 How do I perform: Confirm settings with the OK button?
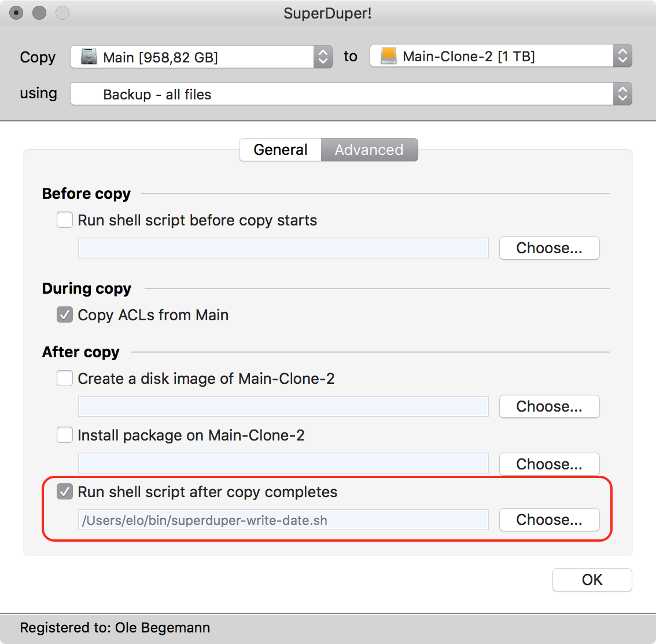coord(592,580)
